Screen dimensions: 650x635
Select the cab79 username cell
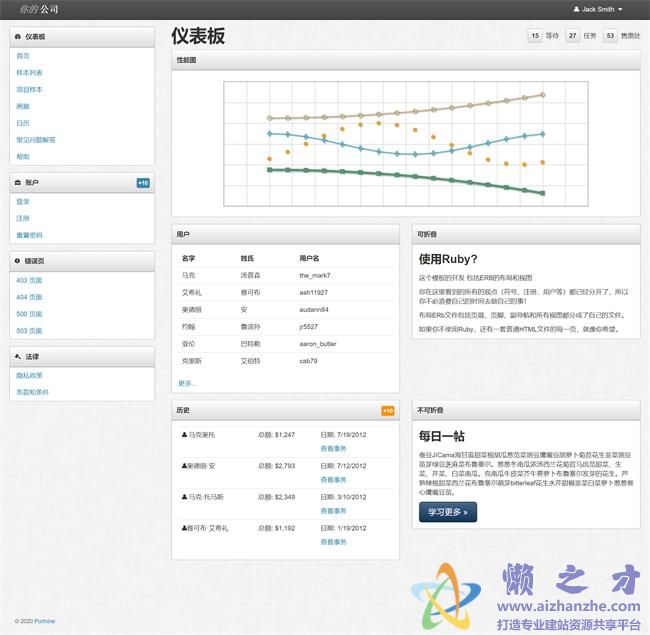coord(308,361)
